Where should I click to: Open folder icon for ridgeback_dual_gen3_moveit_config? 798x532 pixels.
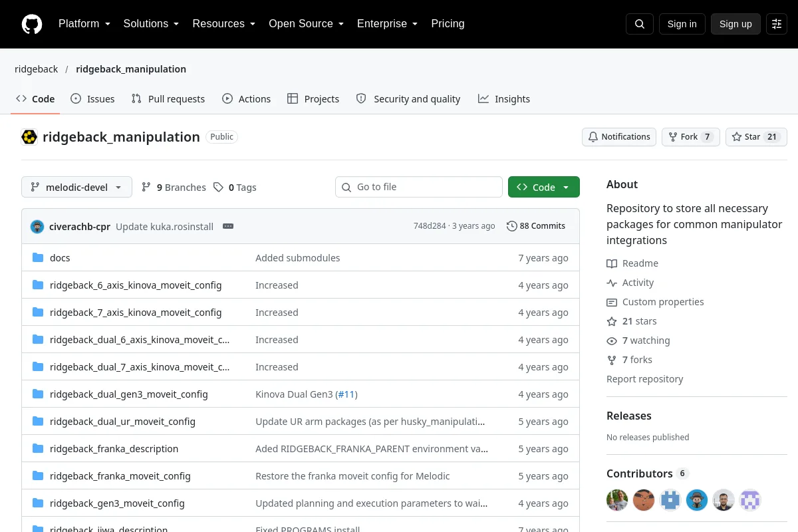click(38, 394)
